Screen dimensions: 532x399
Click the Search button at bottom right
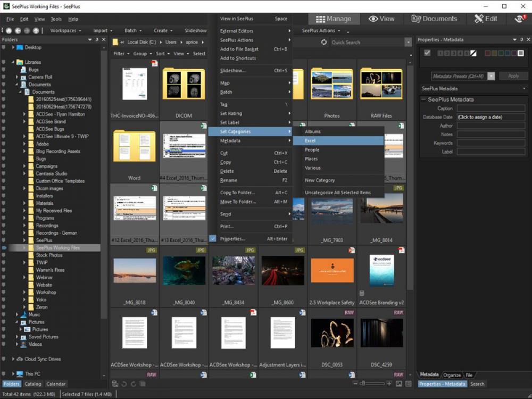[x=477, y=384]
